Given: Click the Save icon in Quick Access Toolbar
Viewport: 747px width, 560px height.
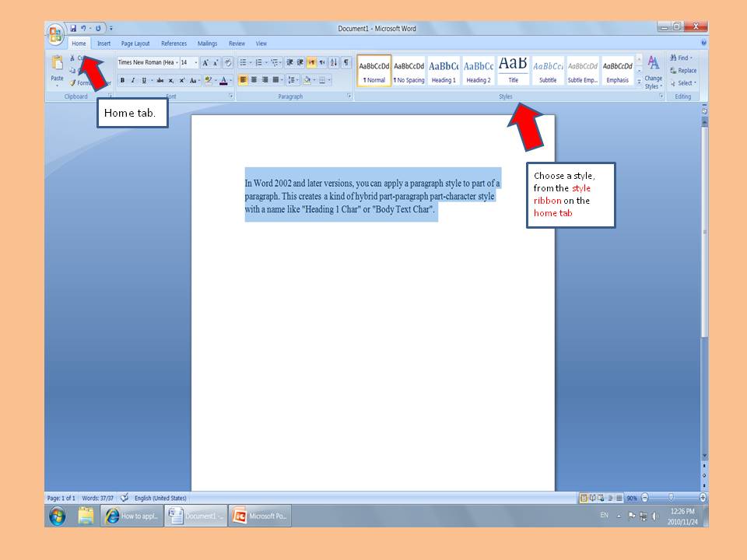Looking at the screenshot, I should [x=73, y=29].
